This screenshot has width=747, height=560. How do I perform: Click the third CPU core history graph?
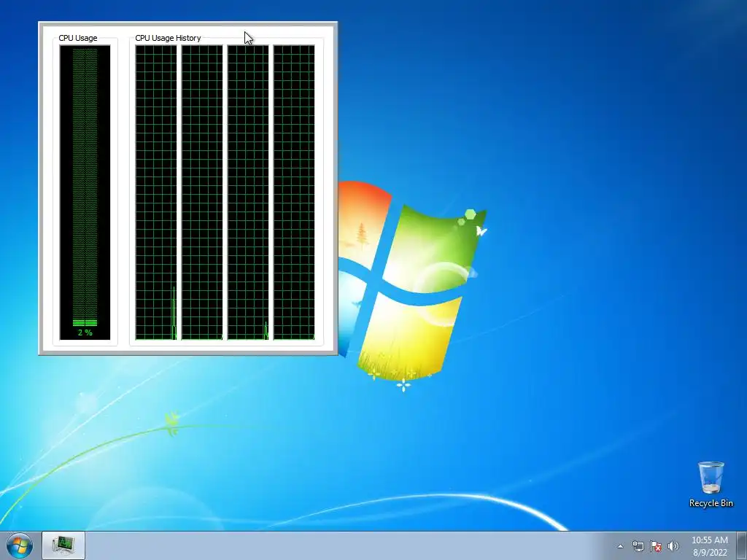(248, 192)
